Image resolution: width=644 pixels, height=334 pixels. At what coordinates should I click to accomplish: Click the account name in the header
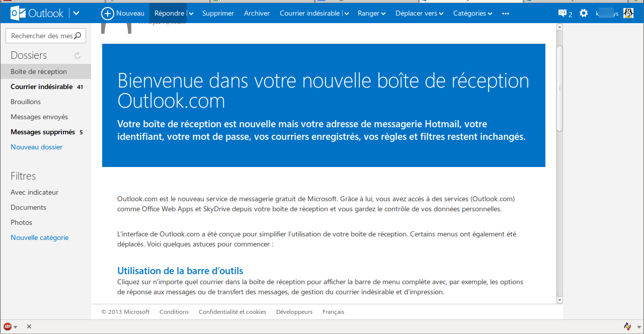607,14
